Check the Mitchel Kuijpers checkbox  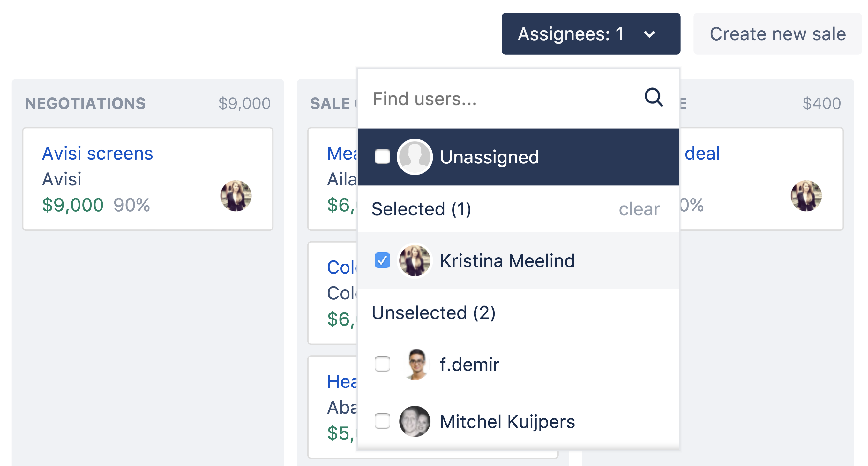coord(382,421)
